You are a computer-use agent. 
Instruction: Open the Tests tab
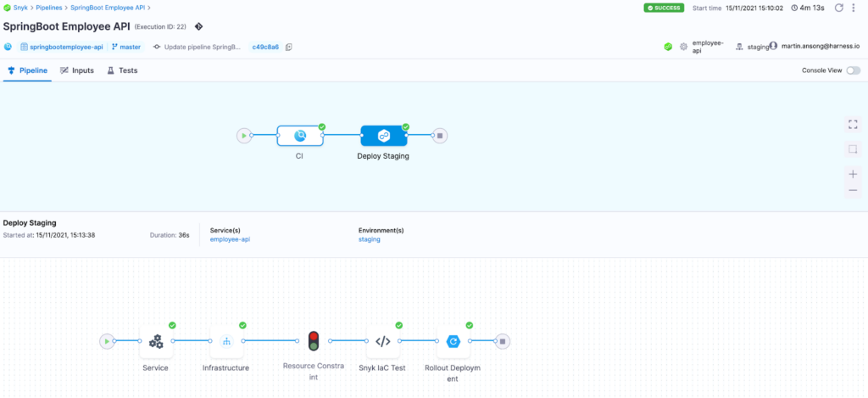point(122,70)
